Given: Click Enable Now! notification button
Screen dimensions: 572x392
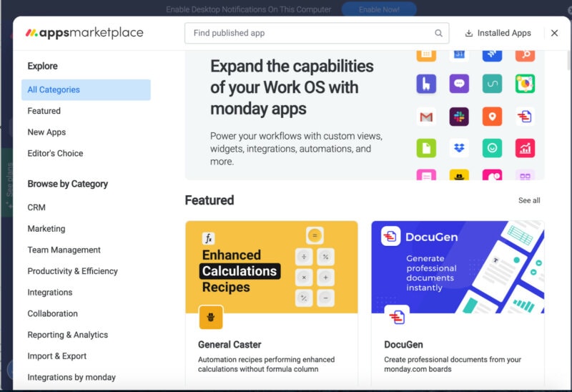Looking at the screenshot, I should pyautogui.click(x=379, y=9).
